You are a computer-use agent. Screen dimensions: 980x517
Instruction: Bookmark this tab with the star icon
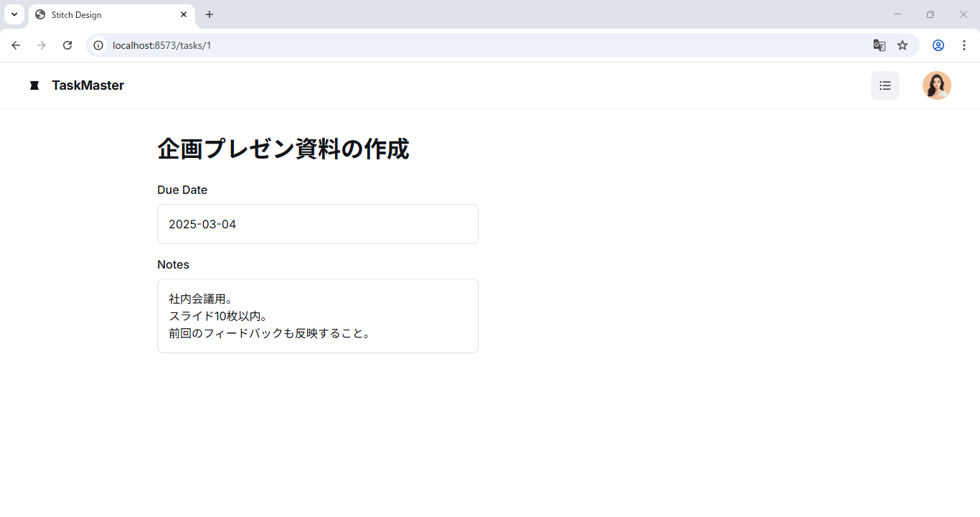(x=903, y=45)
